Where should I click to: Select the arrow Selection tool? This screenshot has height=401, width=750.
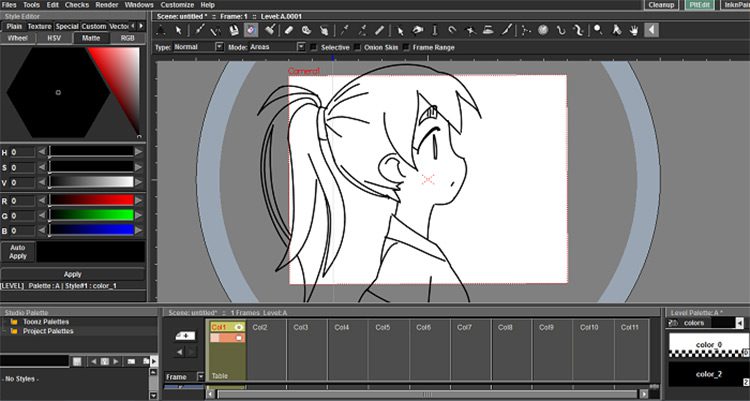click(x=178, y=29)
